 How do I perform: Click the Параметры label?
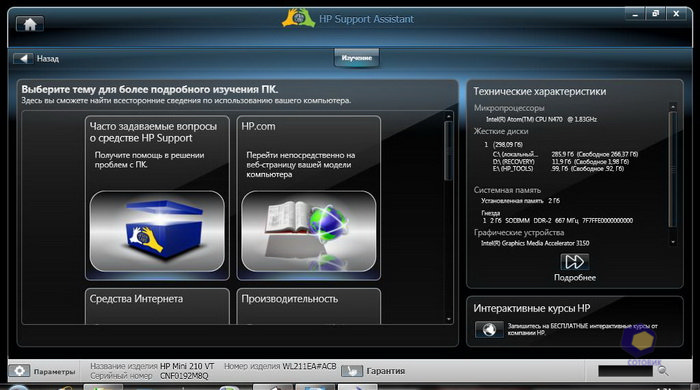[x=54, y=371]
